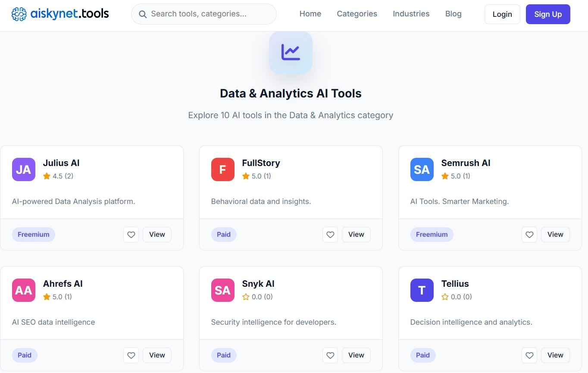Select the Tellius avatar icon
The height and width of the screenshot is (373, 588).
point(422,290)
